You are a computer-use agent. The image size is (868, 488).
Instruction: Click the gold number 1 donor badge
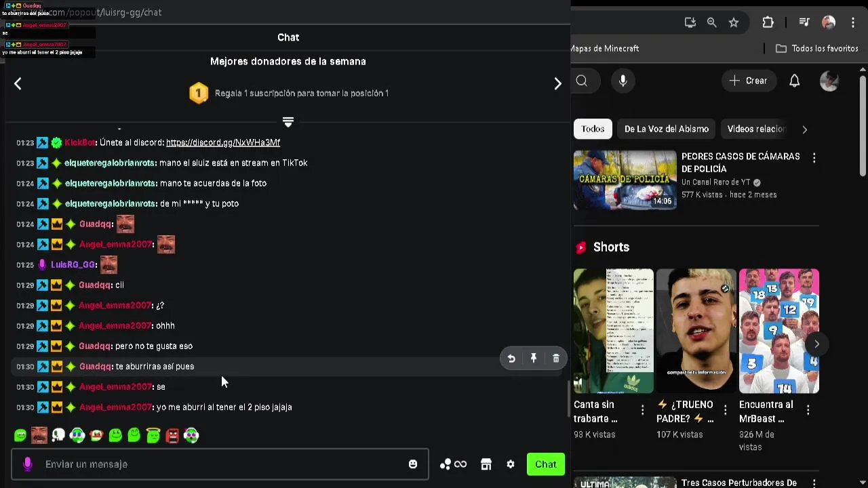click(199, 93)
